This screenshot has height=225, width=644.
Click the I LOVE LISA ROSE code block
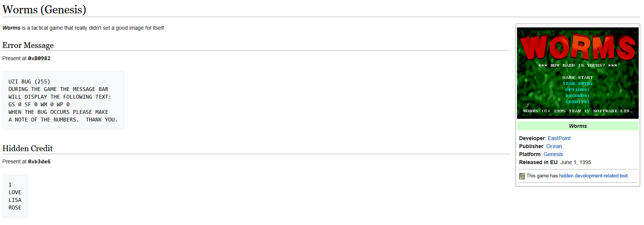[x=15, y=196]
